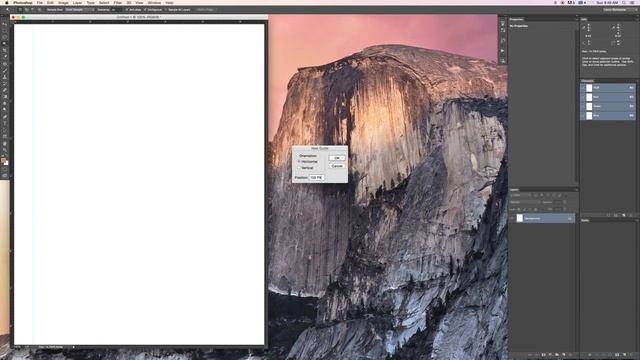Choose 'Subtract from selection' mode in options bar
640x360 pixels.
pos(33,9)
